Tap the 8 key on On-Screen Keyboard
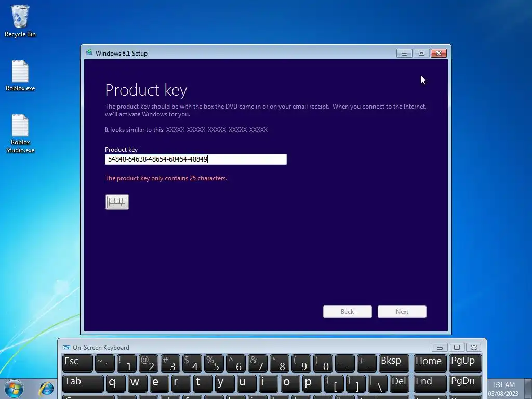Screen dimensions: 532x399 pos(279,363)
